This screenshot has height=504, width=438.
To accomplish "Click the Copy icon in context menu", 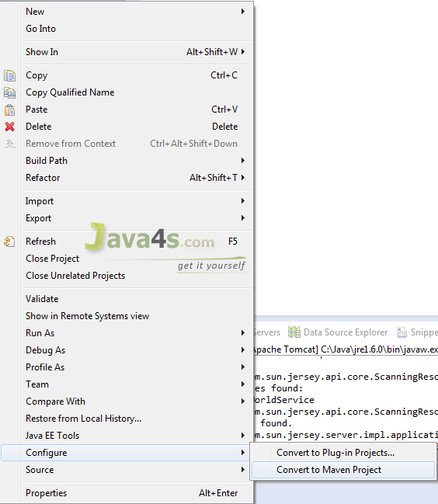I will click(9, 75).
